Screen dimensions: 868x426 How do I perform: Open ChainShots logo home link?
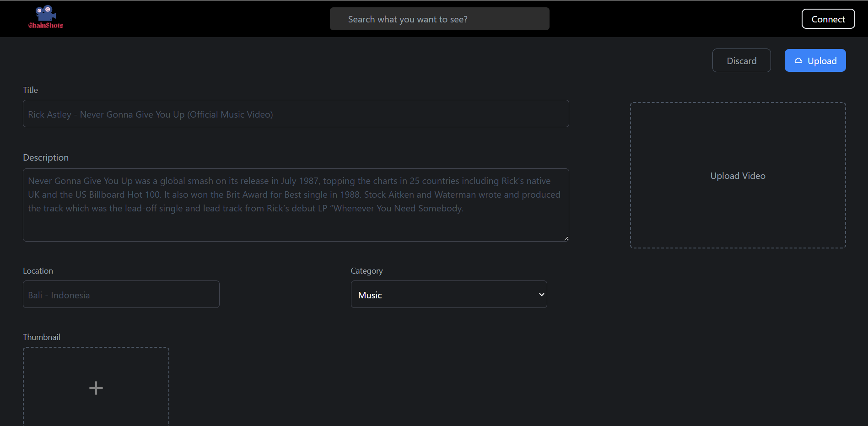46,17
